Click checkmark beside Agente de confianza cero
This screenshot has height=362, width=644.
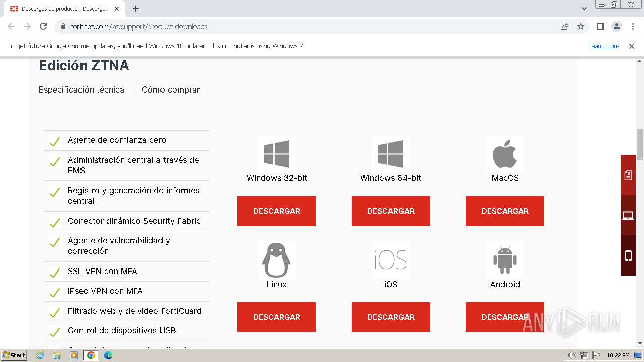[x=55, y=141]
